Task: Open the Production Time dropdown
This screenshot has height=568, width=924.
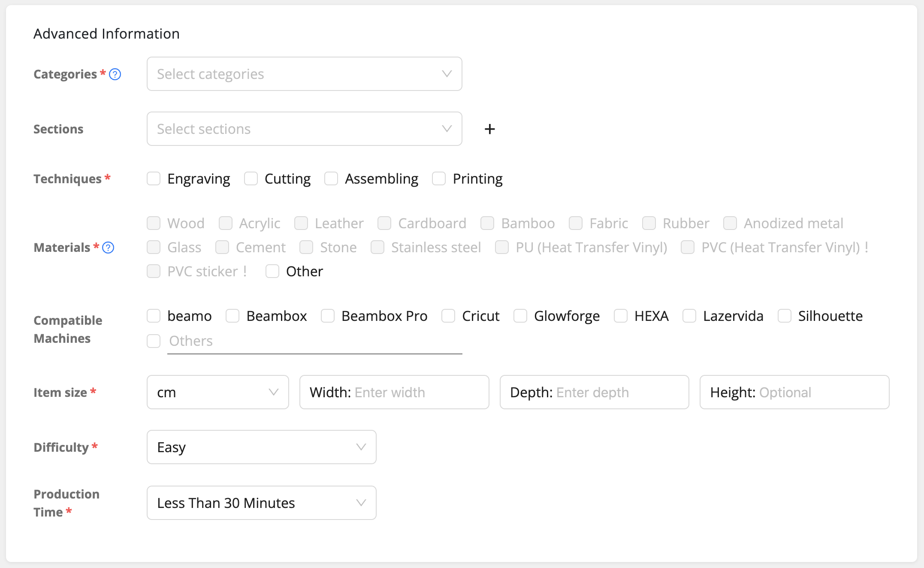Action: 261,503
